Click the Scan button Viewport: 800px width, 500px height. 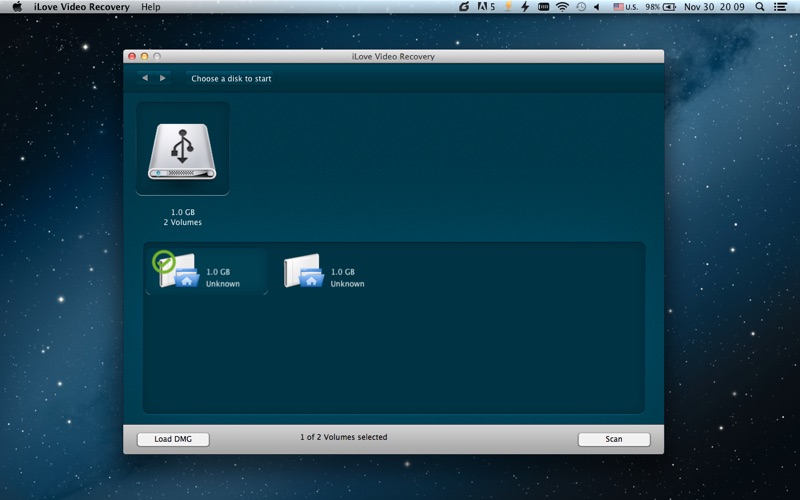pos(614,439)
